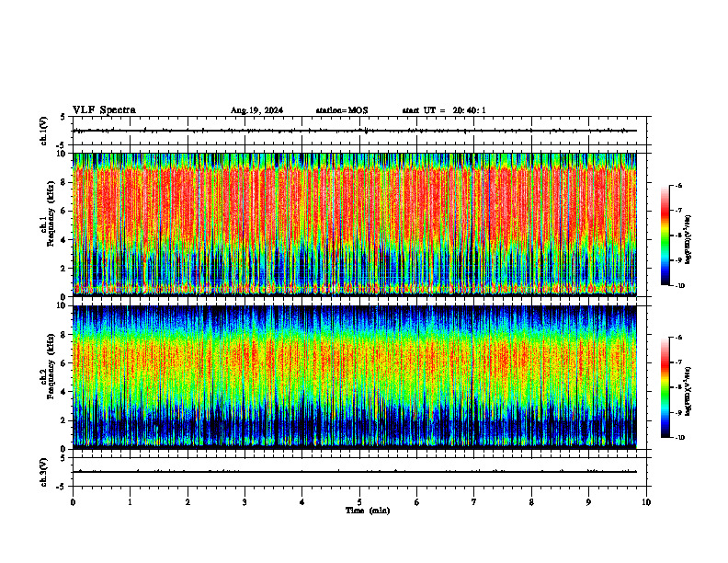Image resolution: width=728 pixels, height=563 pixels.
Task: Click the "5" tick on ch.1(V) axis
Action: (x=63, y=117)
